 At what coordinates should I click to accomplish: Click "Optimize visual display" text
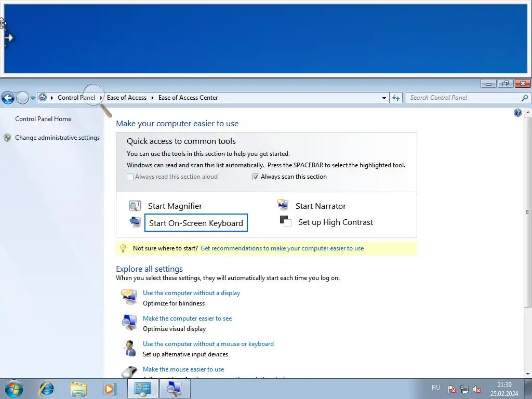click(175, 329)
